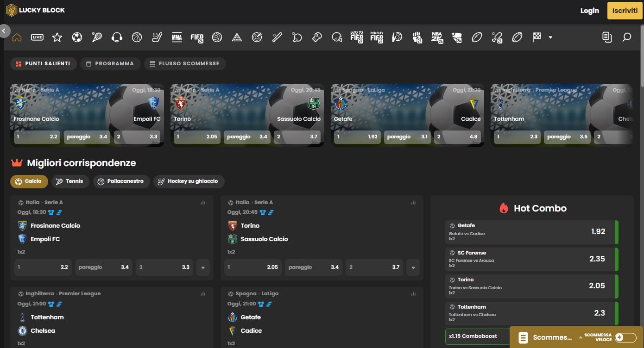644x348 pixels.
Task: Bet pareggio 3.5 in Tottenham banner
Action: click(x=567, y=137)
